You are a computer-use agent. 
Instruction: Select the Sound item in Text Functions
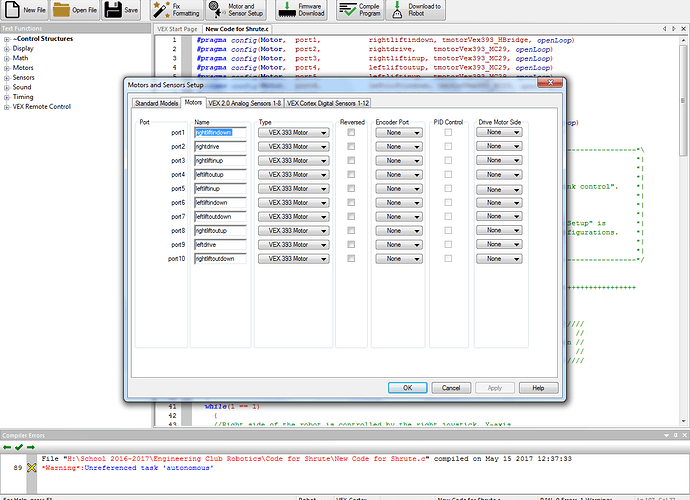(22, 87)
